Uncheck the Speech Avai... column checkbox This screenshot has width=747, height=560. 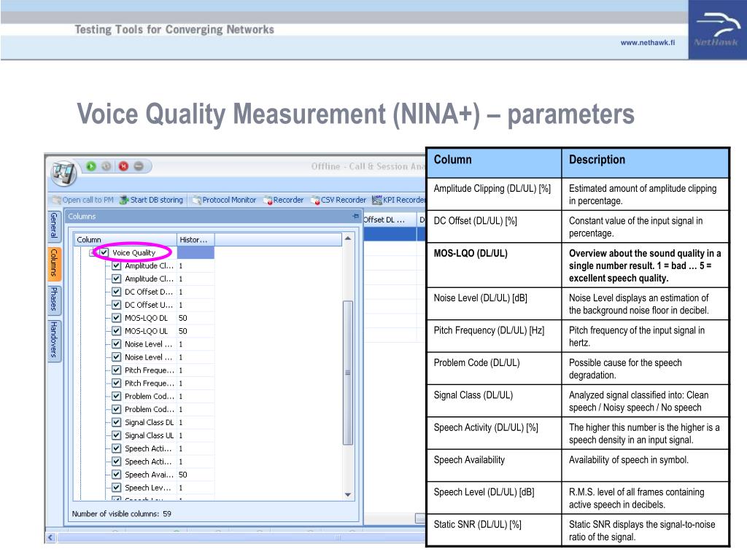[116, 474]
